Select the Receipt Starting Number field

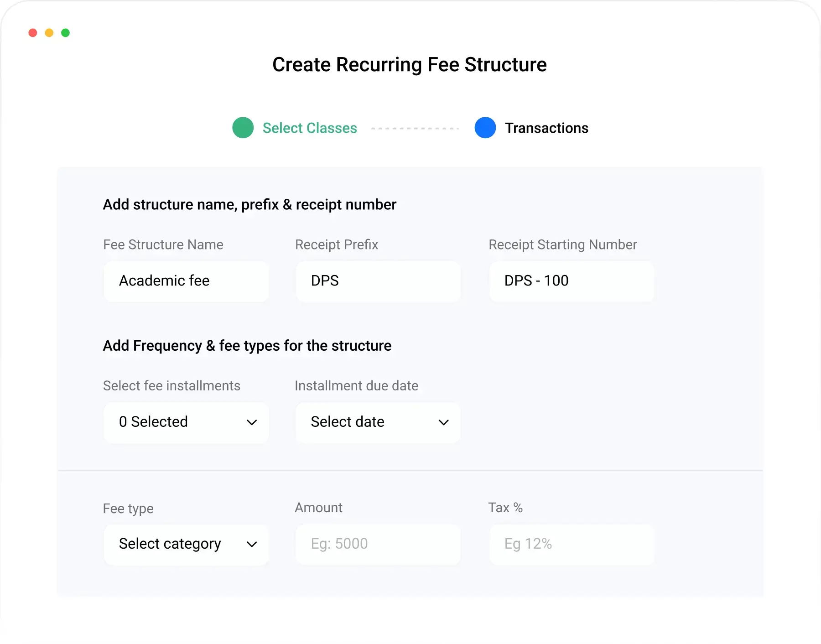(x=571, y=281)
